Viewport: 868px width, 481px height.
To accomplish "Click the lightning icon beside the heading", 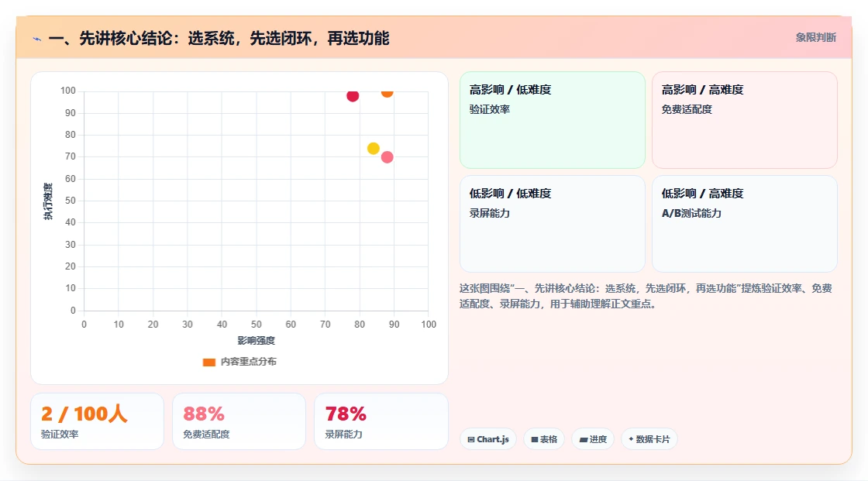I will 37,39.
